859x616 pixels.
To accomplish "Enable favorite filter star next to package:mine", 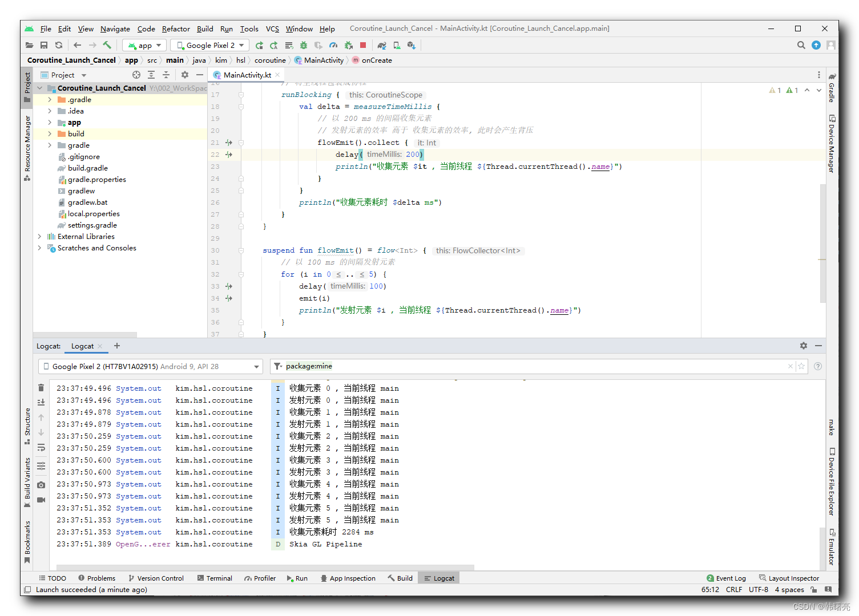I will 801,366.
